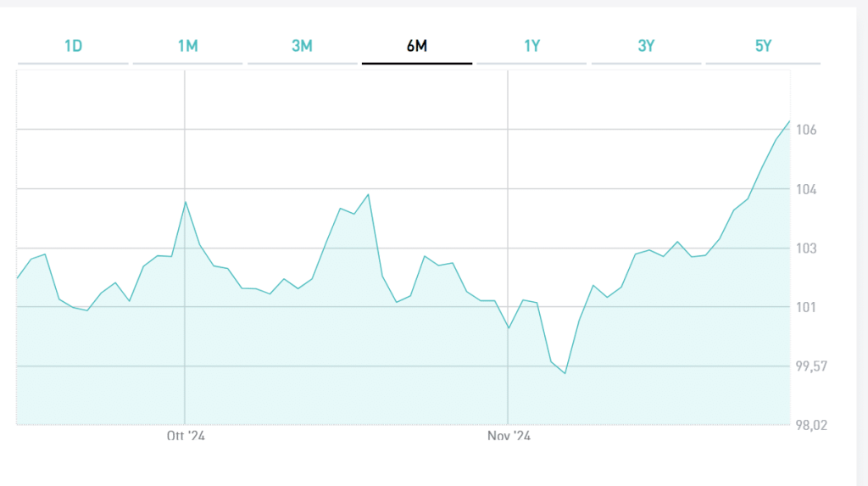Click the active 6M tab
This screenshot has height=486, width=868.
click(416, 46)
